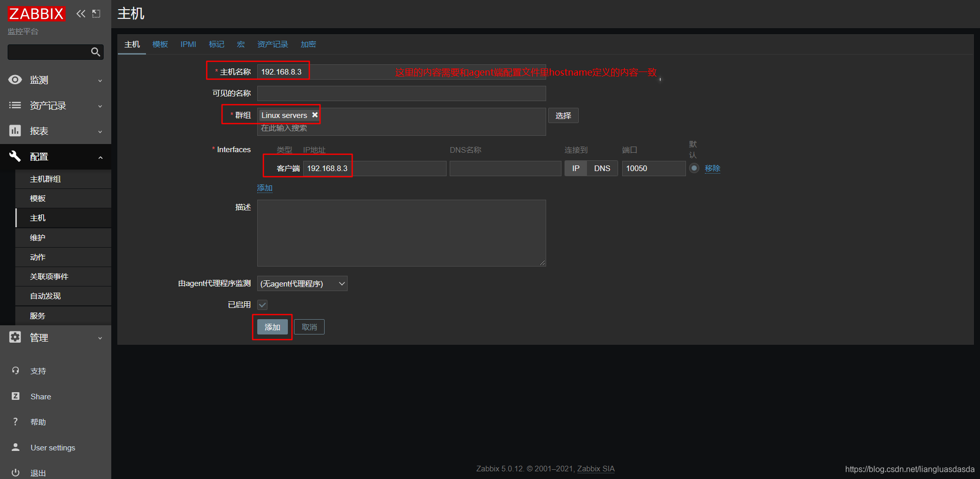Click the 取消 button

[309, 327]
